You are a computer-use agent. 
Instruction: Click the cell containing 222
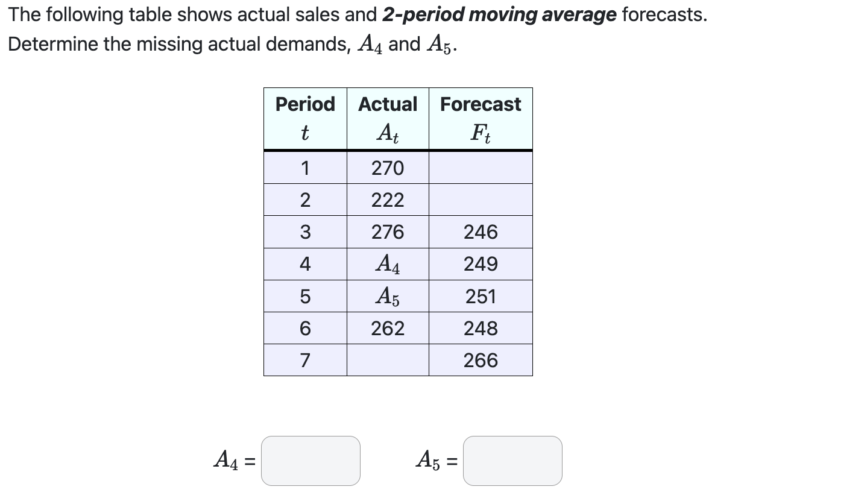point(387,200)
